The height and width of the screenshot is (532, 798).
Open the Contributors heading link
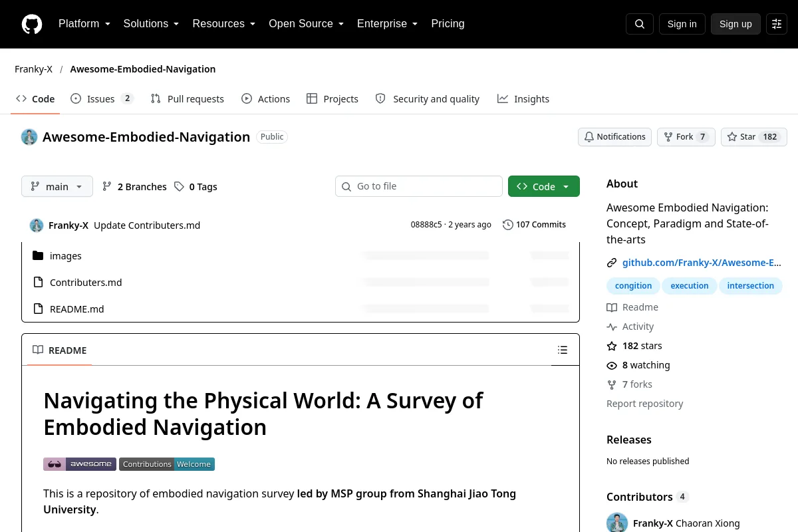pos(648,497)
